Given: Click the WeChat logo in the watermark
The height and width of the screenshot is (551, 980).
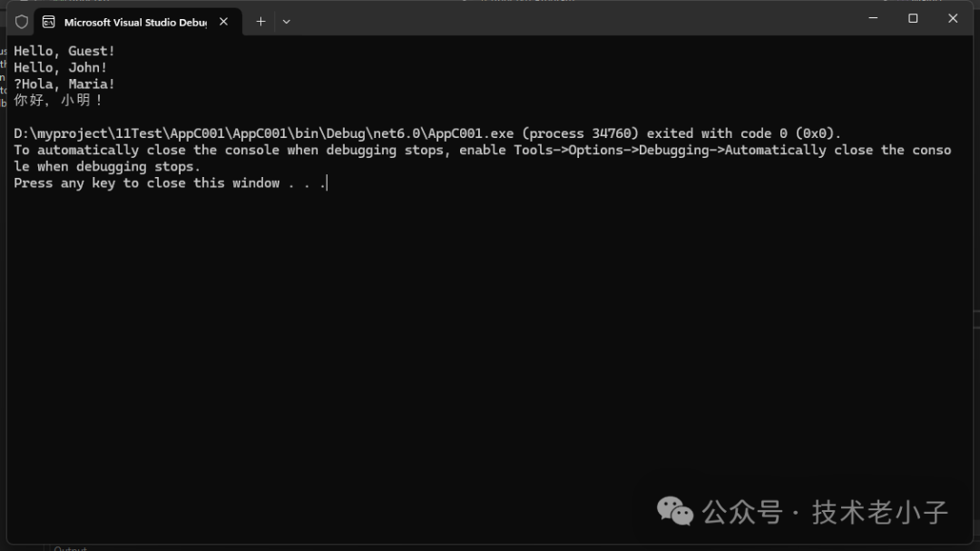Looking at the screenshot, I should pyautogui.click(x=675, y=512).
